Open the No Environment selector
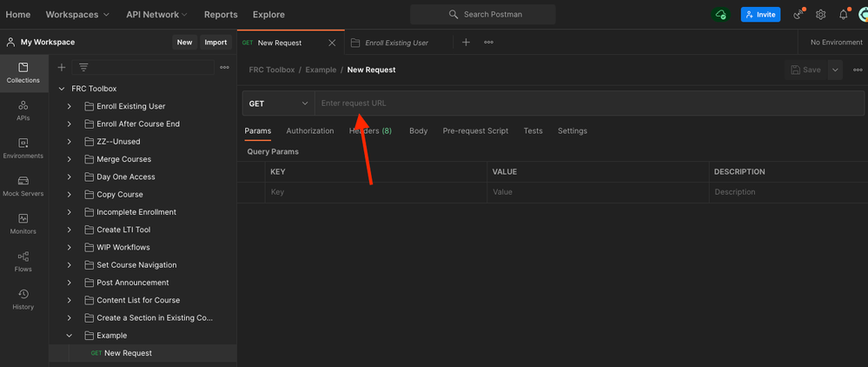Viewport: 868px width, 367px height. point(836,43)
